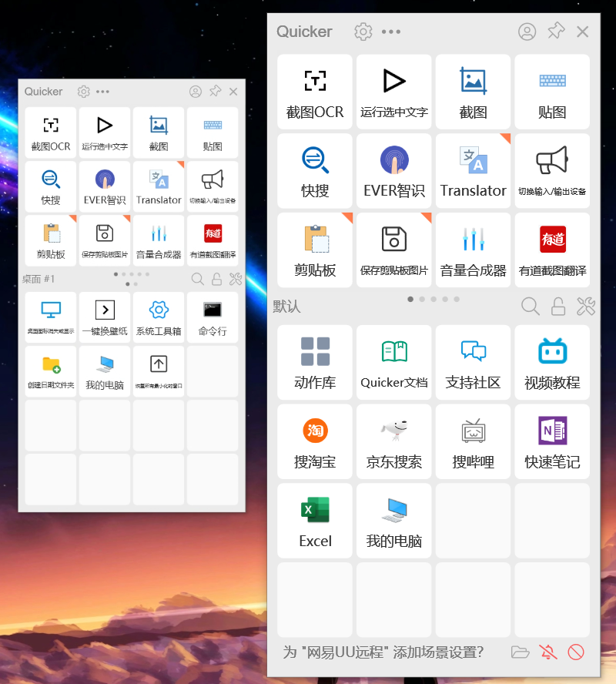Go to last page dot in the larger Quicker panel
Screen dimensions: 616x684
pos(457,299)
